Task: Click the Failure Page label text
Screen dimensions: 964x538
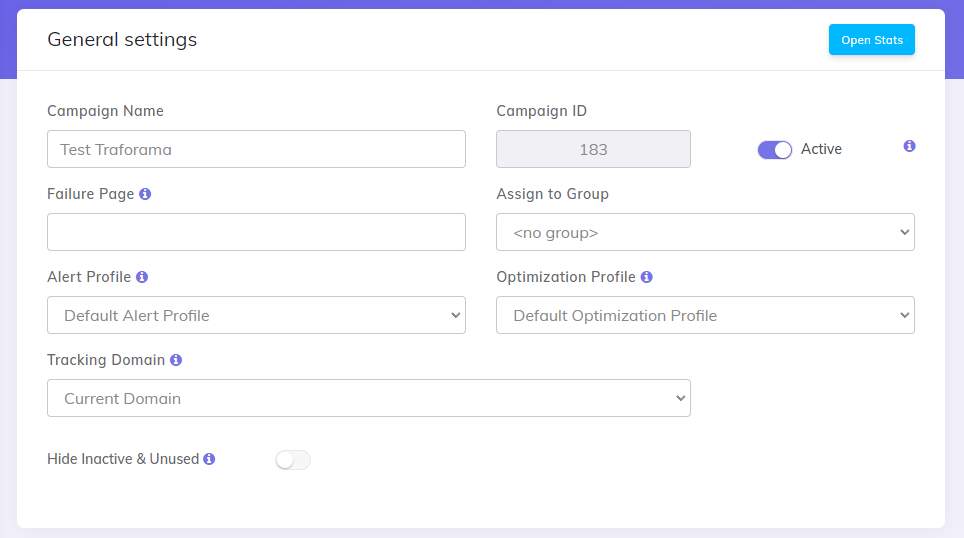Action: pyautogui.click(x=90, y=194)
